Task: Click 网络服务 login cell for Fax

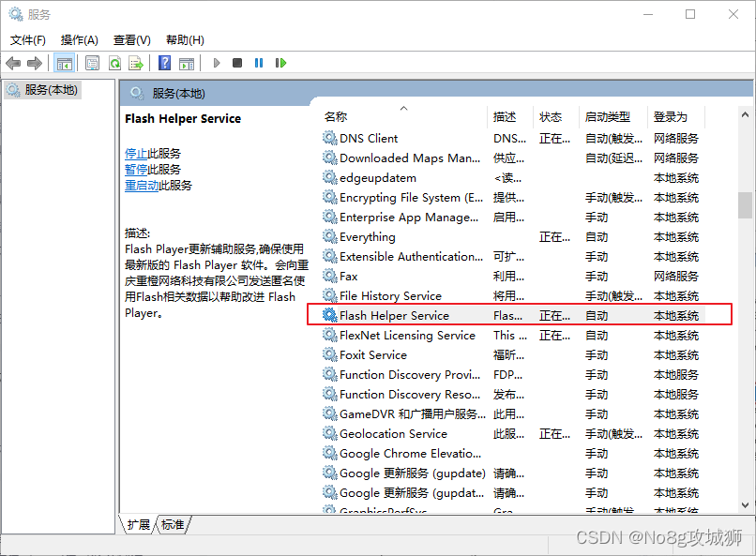Action: click(676, 276)
